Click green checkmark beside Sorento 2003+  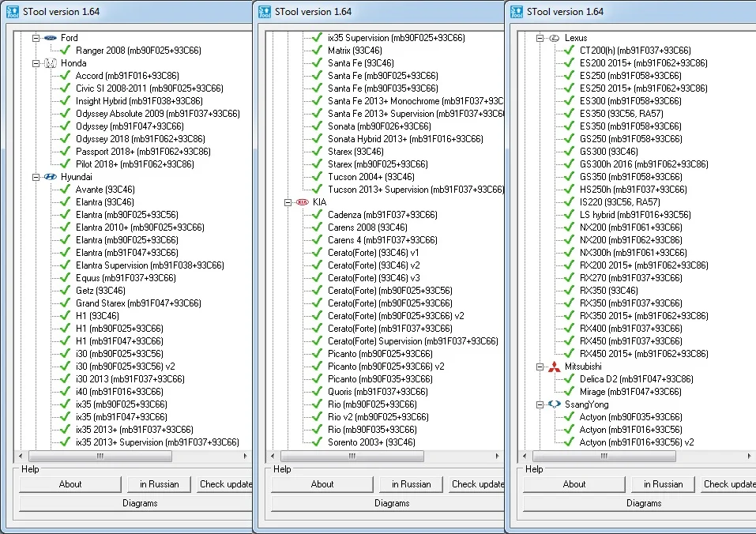coord(318,442)
